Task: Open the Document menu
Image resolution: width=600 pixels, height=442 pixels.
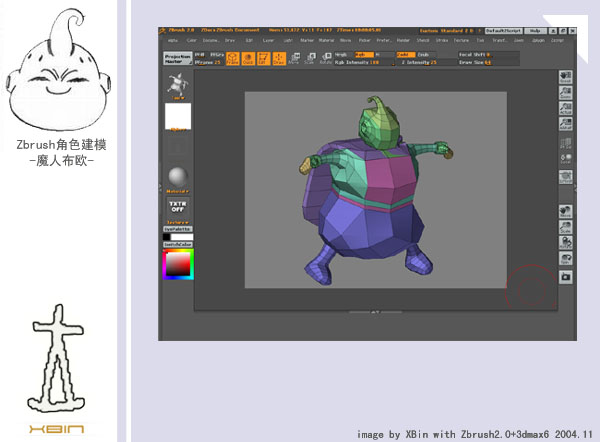Action: click(x=210, y=41)
